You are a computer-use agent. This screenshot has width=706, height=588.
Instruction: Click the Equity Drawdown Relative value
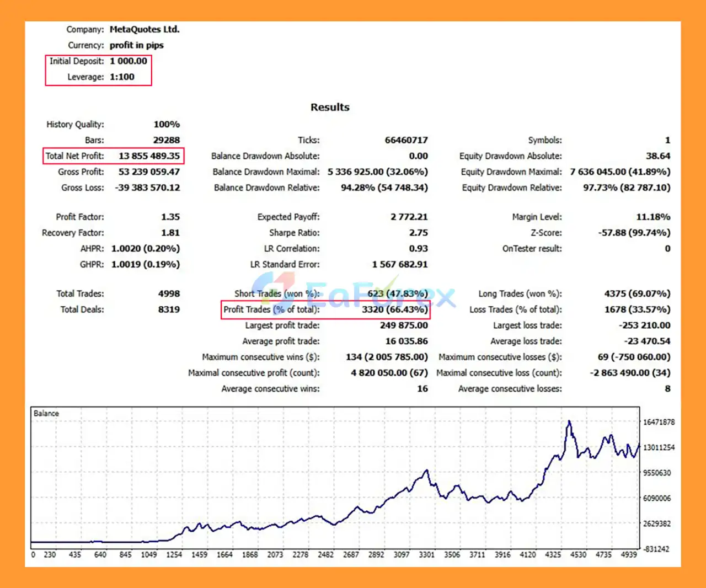tap(627, 188)
